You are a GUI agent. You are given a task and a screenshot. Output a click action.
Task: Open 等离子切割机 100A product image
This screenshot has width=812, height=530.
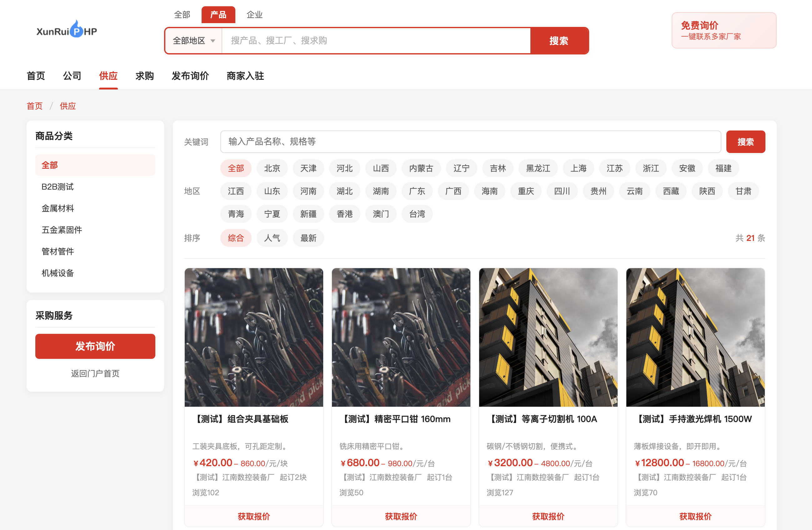(x=548, y=337)
